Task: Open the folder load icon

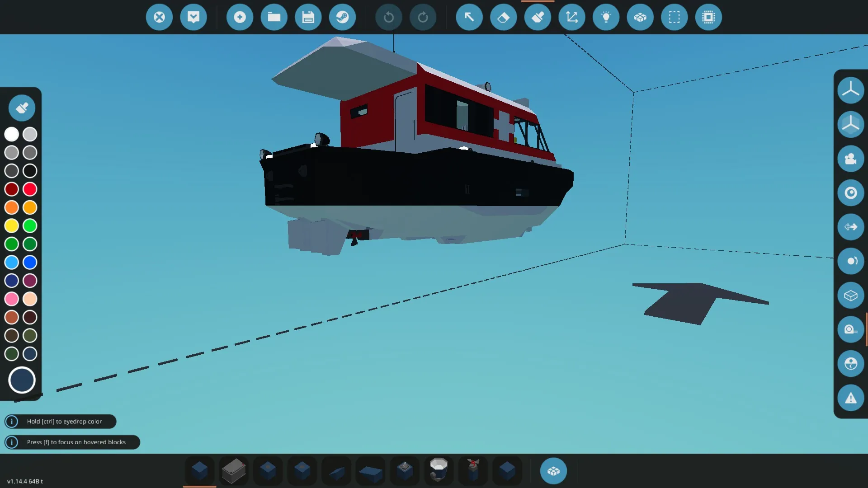Action: click(274, 17)
